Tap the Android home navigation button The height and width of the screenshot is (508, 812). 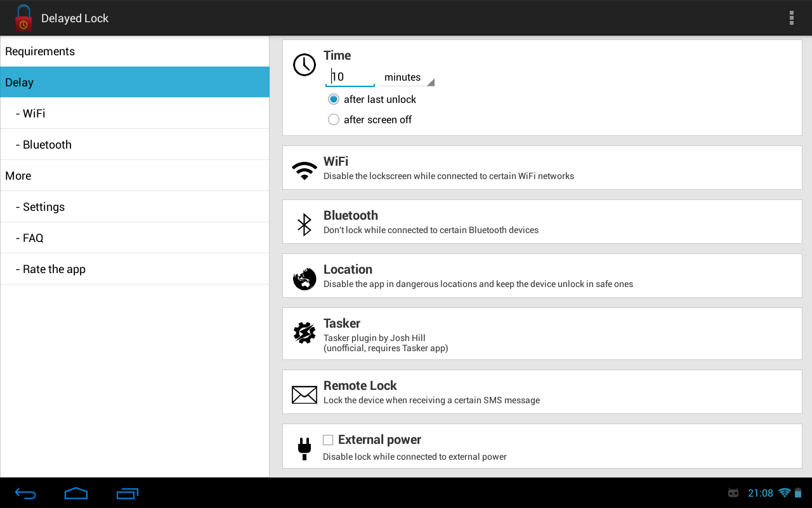pyautogui.click(x=76, y=493)
